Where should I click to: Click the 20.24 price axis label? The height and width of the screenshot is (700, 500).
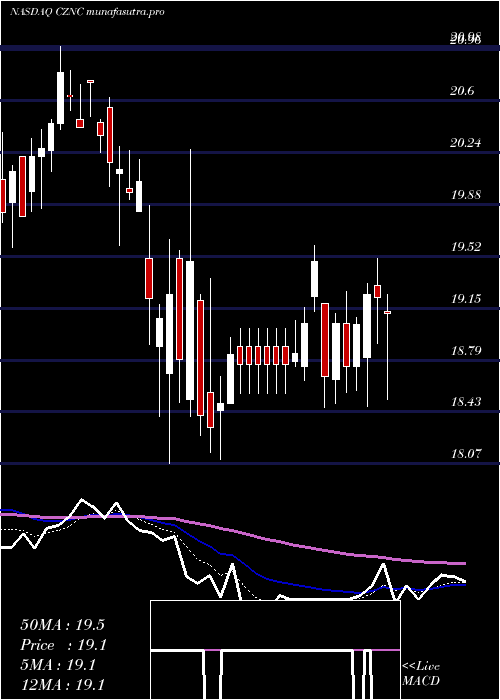(466, 143)
